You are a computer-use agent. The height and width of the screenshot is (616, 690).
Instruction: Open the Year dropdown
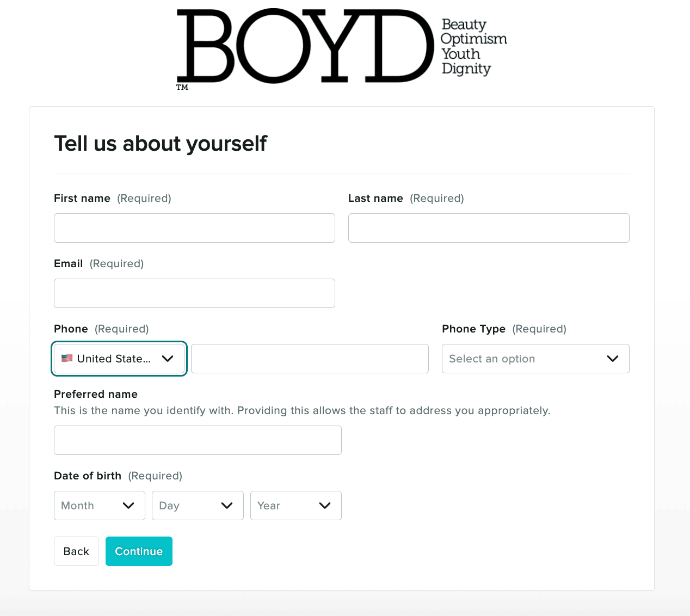coord(295,506)
